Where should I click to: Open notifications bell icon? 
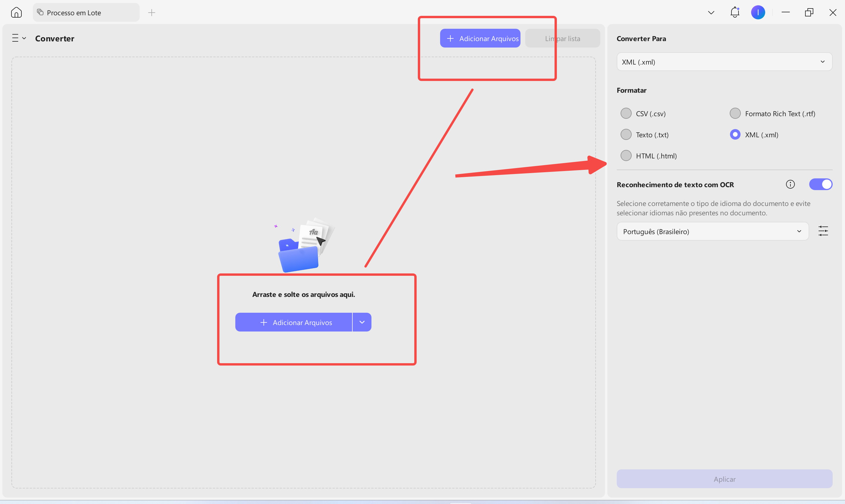click(x=735, y=13)
